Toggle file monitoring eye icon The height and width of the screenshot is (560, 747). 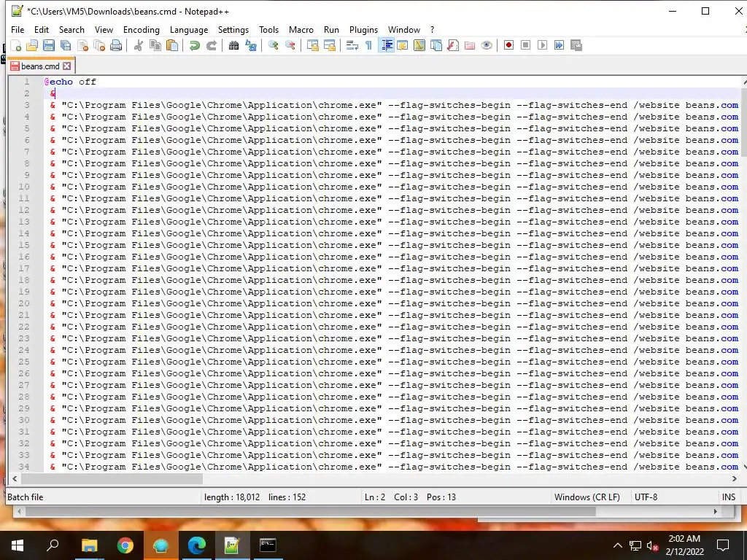pos(487,45)
